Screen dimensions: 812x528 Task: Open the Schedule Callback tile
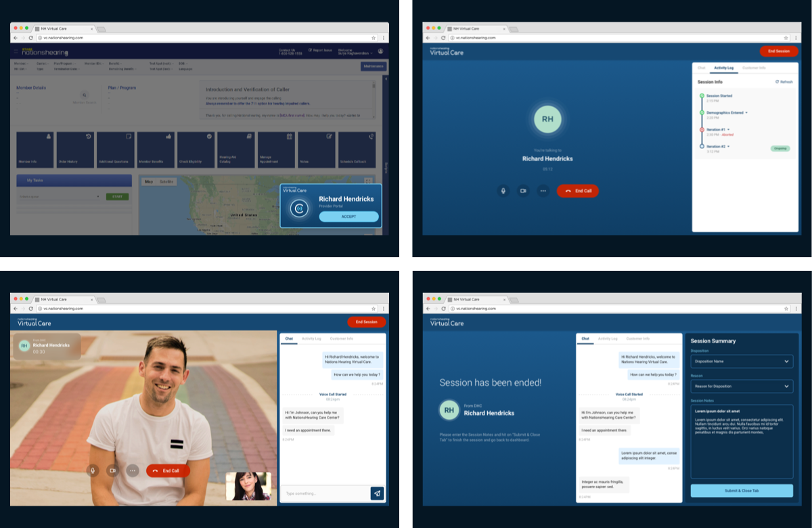pyautogui.click(x=357, y=150)
